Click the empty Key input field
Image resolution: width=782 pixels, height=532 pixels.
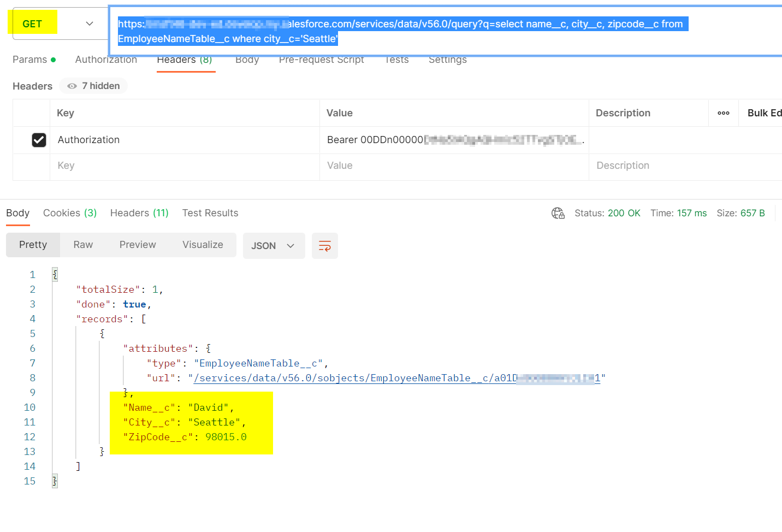(185, 165)
